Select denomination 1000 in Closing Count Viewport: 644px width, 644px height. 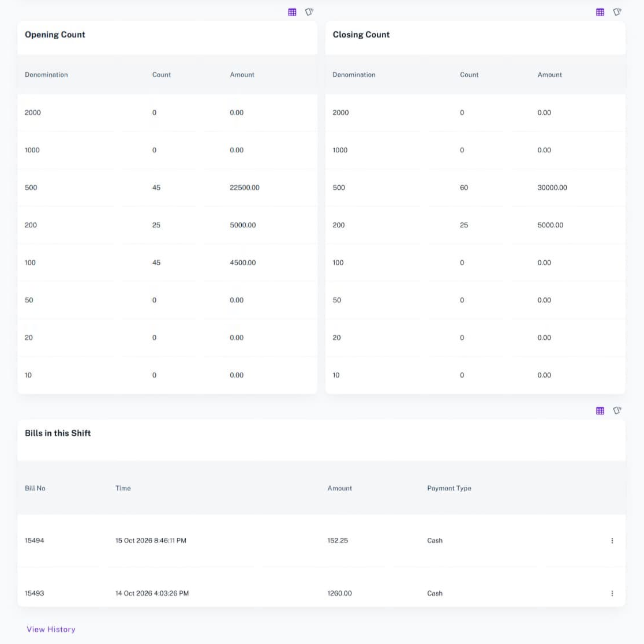(340, 150)
